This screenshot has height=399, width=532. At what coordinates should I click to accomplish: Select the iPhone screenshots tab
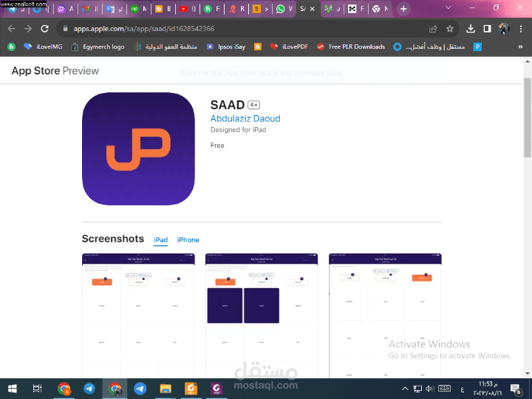[188, 240]
